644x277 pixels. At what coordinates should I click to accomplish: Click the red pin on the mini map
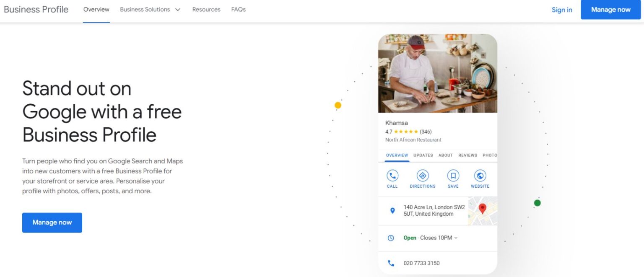pos(482,209)
